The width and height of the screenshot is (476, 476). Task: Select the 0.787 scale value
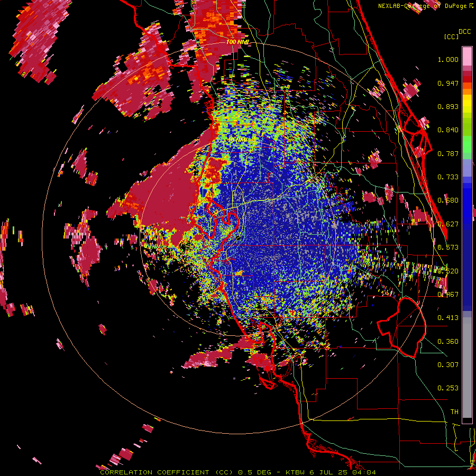coord(448,153)
